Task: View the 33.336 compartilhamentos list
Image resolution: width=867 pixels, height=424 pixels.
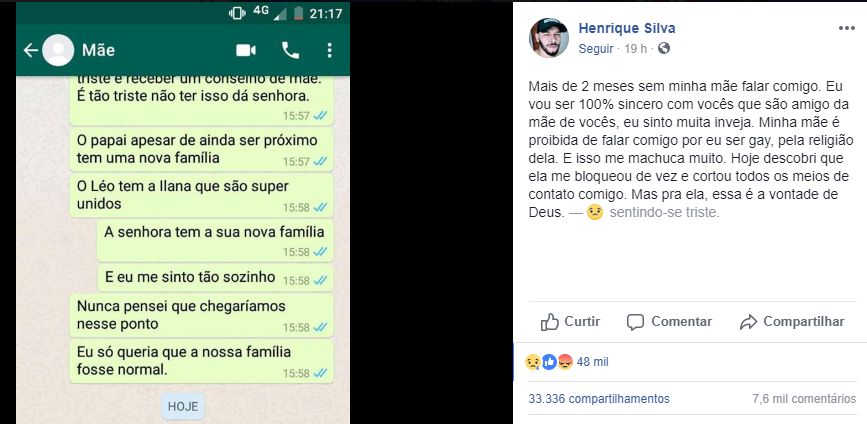Action: pyautogui.click(x=598, y=398)
